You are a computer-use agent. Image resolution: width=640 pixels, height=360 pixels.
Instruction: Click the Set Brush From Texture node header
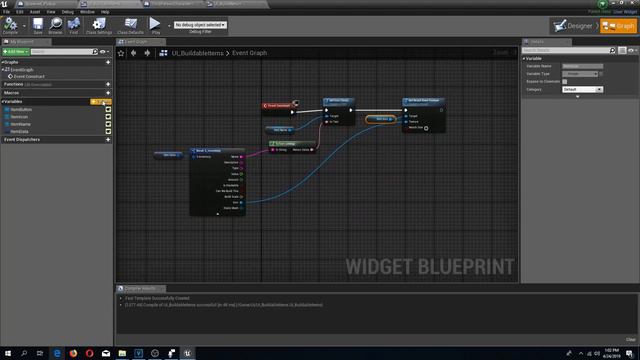coord(423,101)
